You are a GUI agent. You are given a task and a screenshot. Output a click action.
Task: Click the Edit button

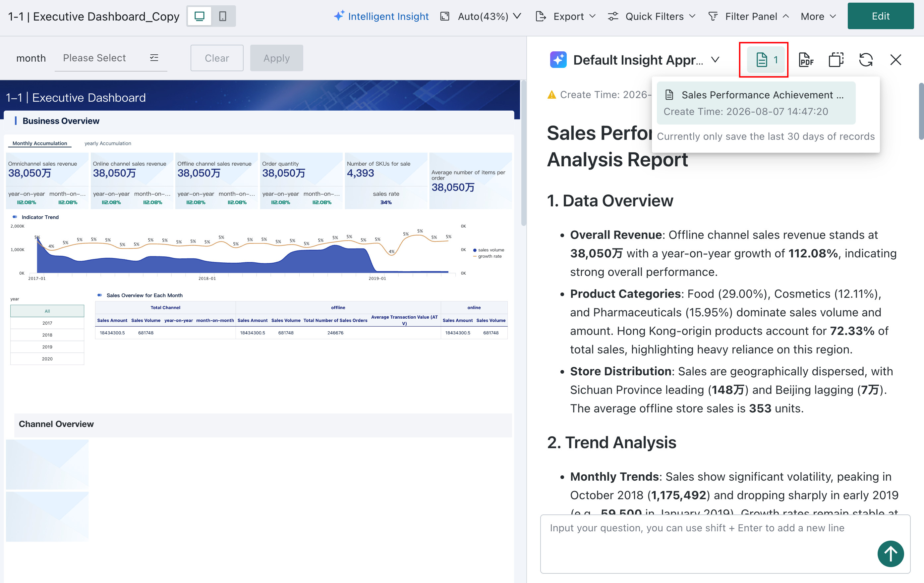(881, 16)
